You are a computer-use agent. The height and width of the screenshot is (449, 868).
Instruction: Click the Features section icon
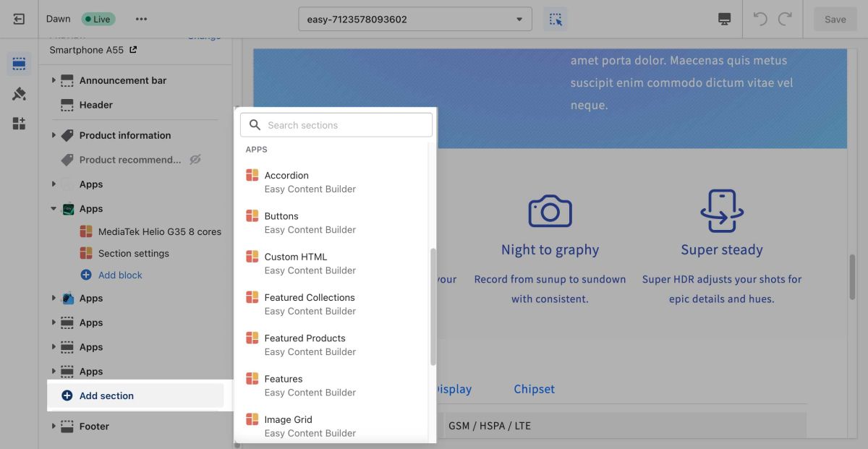coord(252,378)
